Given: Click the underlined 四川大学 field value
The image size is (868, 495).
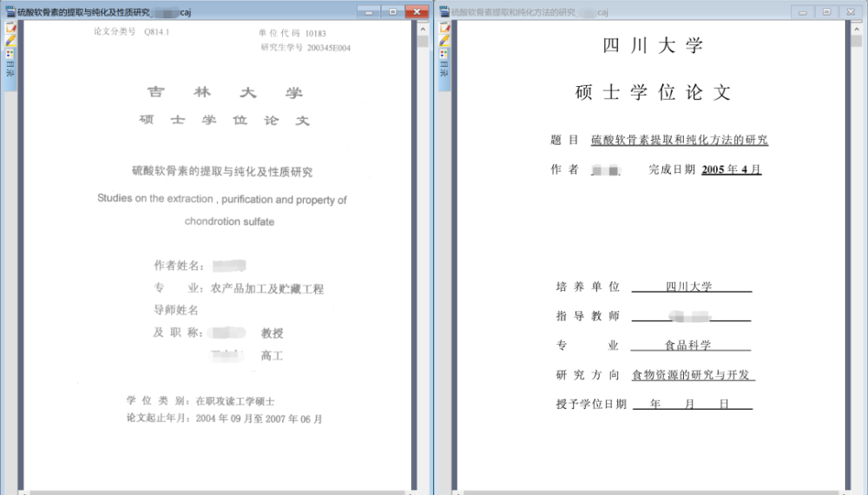Looking at the screenshot, I should click(688, 287).
